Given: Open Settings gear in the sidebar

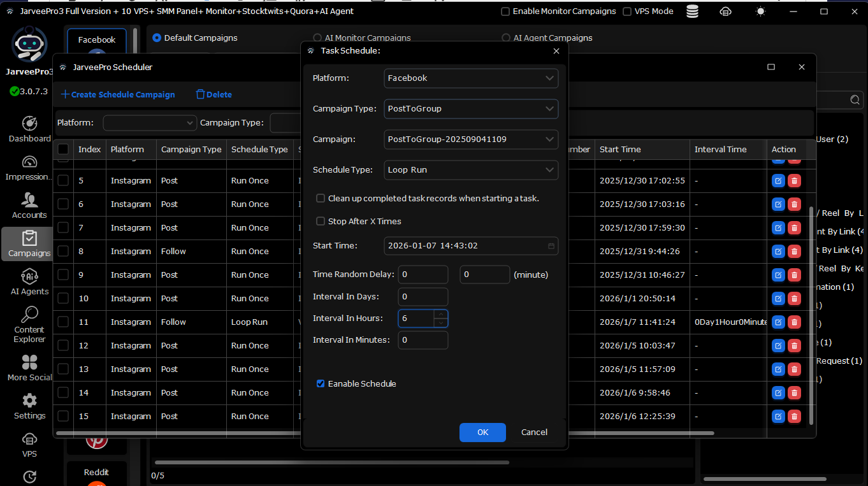Looking at the screenshot, I should [29, 406].
